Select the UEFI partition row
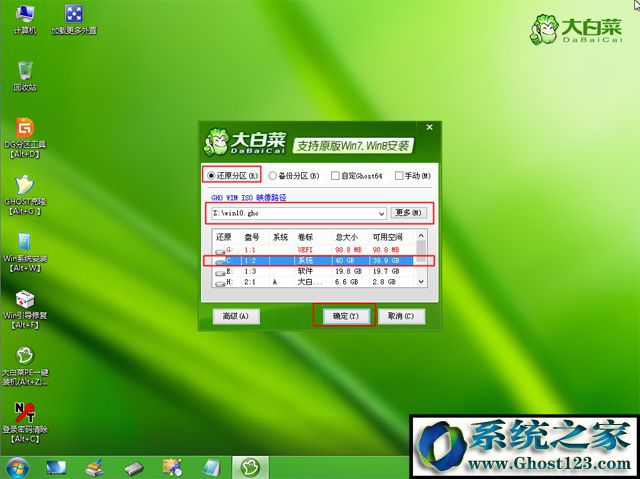Viewport: 640px width, 479px height. pyautogui.click(x=314, y=250)
